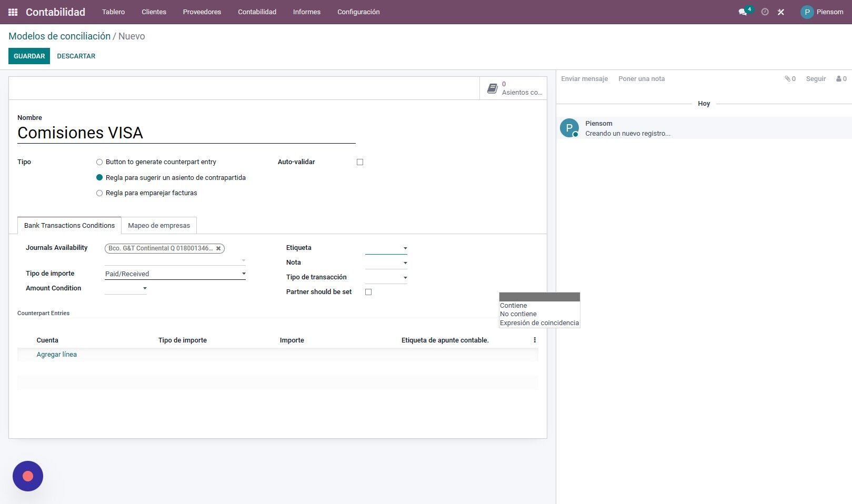Select Regla para emparejar facturas option
The width and height of the screenshot is (852, 504).
(99, 193)
